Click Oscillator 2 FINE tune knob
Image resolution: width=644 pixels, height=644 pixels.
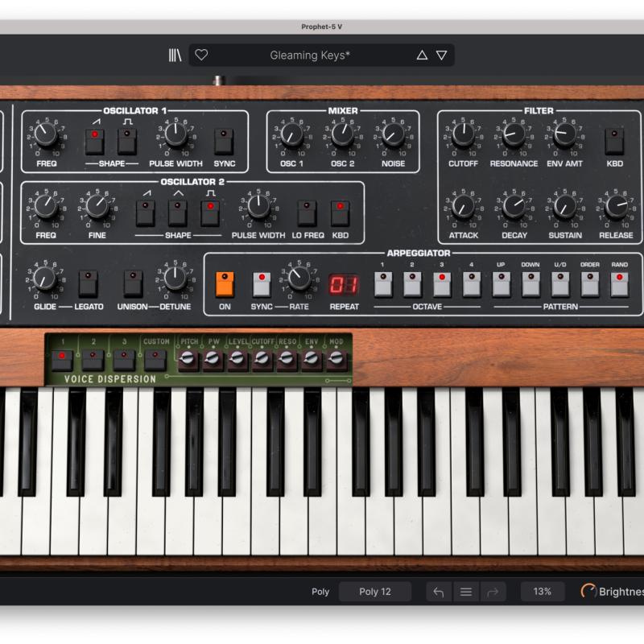[x=97, y=206]
